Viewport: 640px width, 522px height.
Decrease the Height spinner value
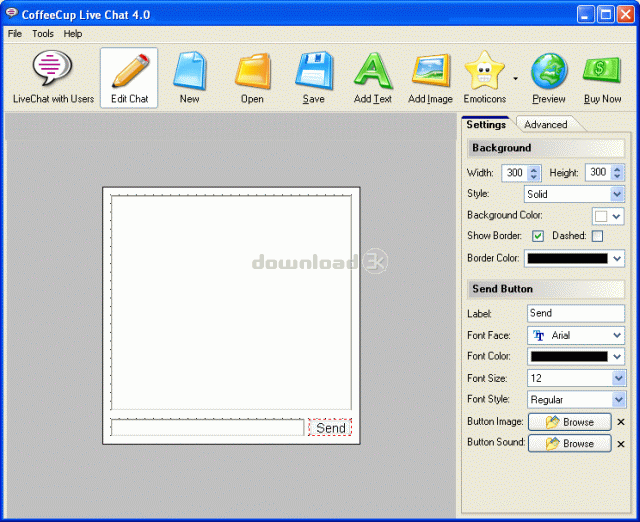coord(617,176)
